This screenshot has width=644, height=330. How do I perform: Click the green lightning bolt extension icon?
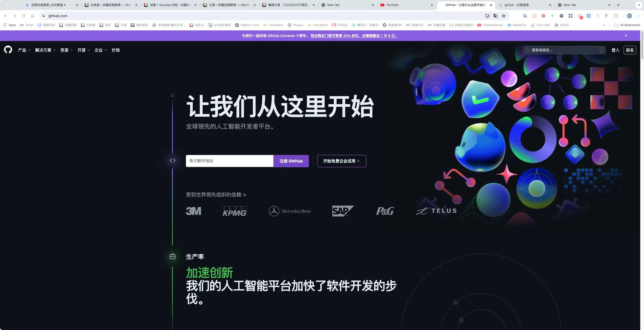[552, 16]
